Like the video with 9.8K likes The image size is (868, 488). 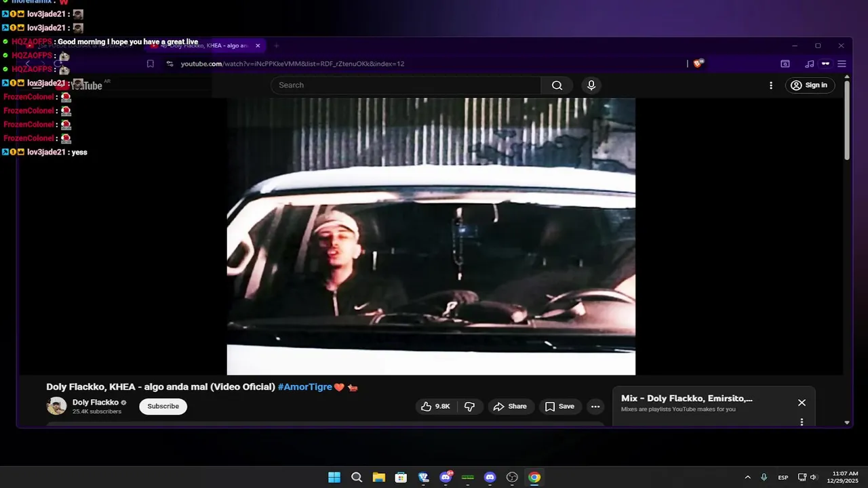coord(435,407)
